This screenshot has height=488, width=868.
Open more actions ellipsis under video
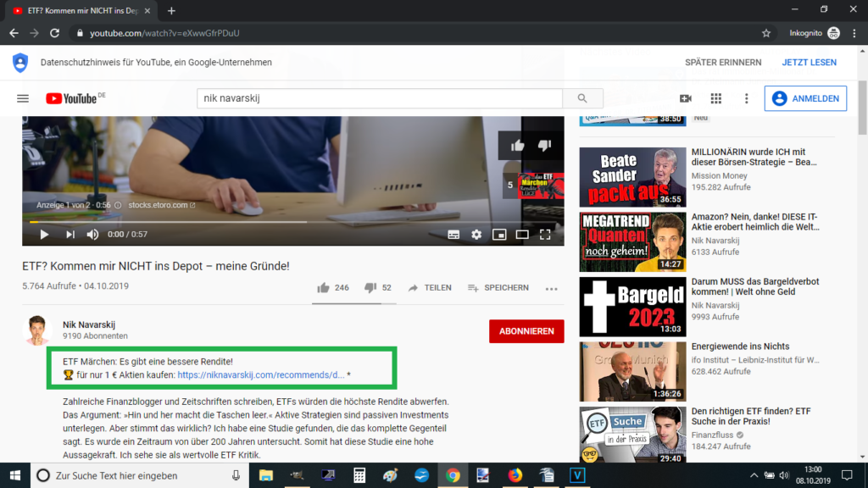[551, 289]
